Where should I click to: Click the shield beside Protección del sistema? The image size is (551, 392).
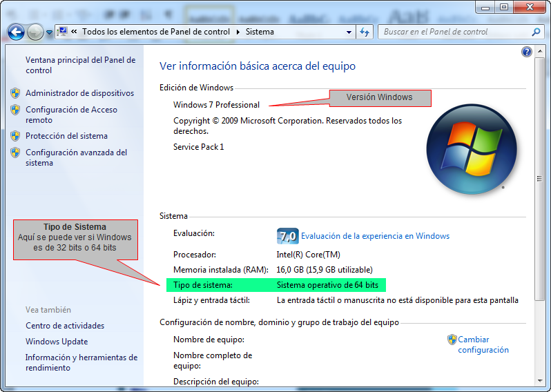click(x=15, y=136)
